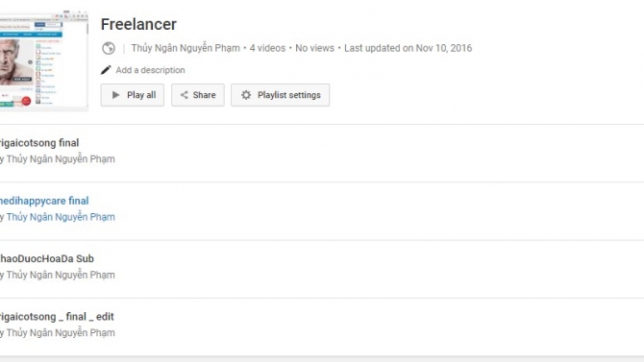Click Add a description text
Viewport: 644px width, 362px height.
tap(150, 70)
